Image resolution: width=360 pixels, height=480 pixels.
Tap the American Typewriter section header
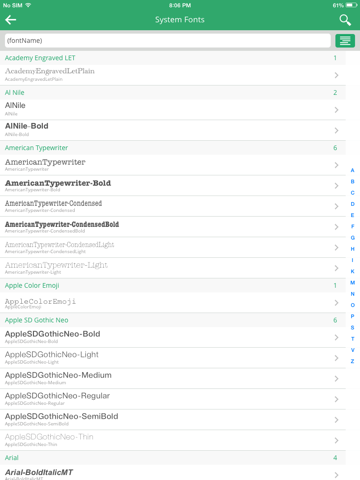click(173, 148)
